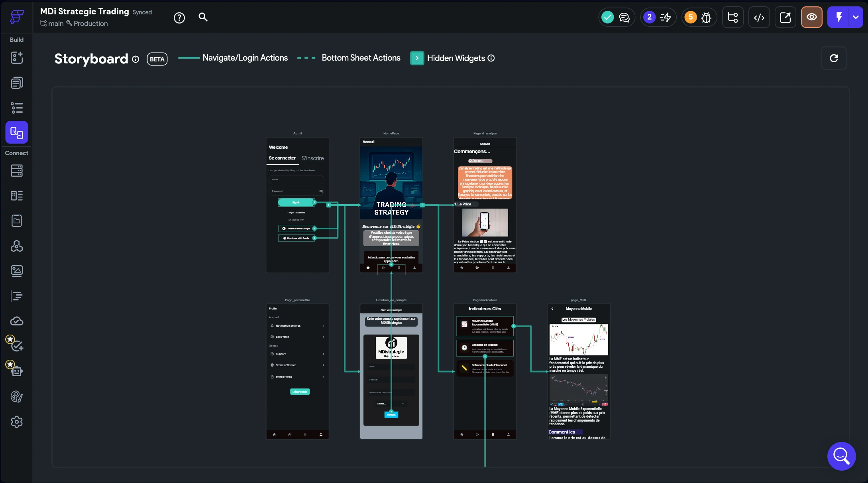Viewport: 868px width, 483px height.
Task: Select the Storyboard sidebar icon
Action: click(x=17, y=132)
